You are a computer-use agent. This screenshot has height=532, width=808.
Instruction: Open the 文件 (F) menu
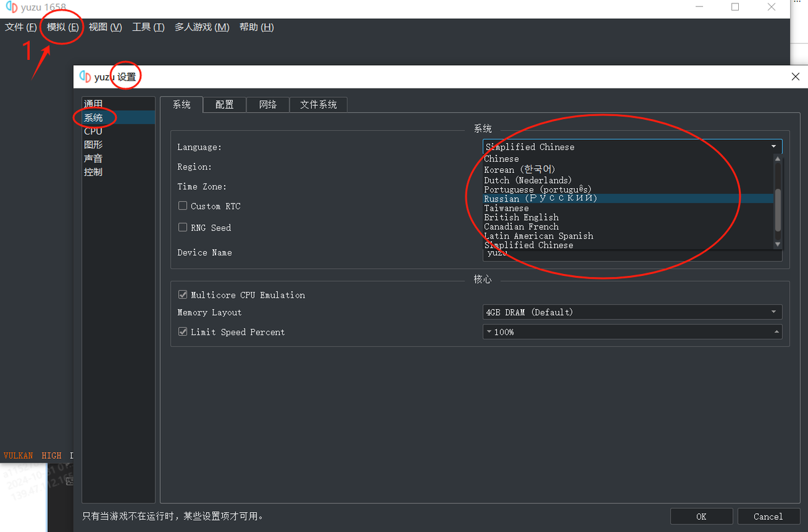(21, 27)
